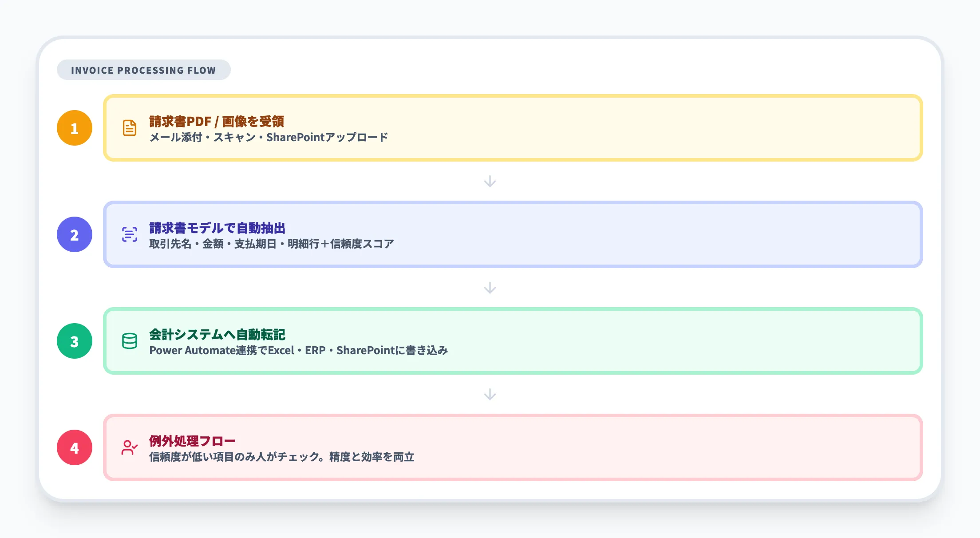Select the scan/extraction icon in step 2

129,234
